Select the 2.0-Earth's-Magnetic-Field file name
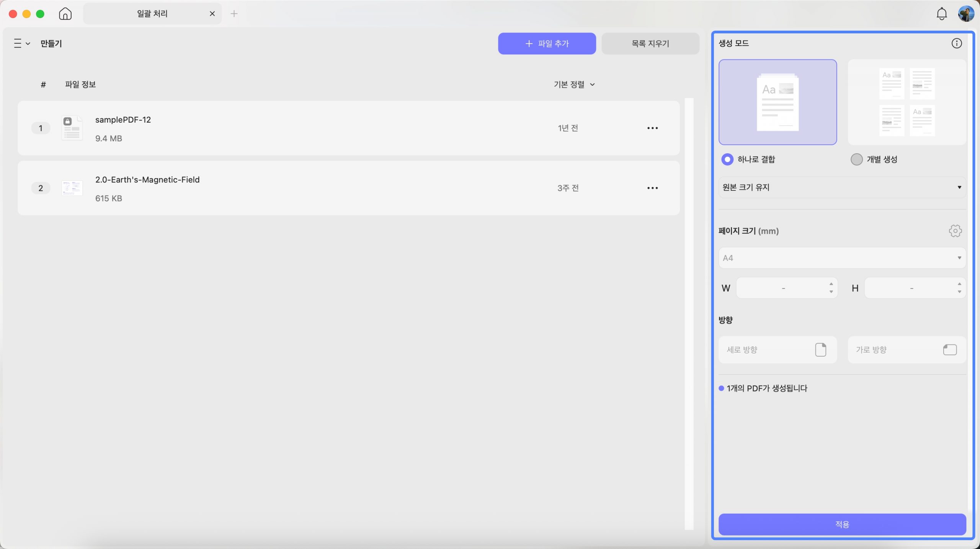This screenshot has width=980, height=549. click(147, 180)
